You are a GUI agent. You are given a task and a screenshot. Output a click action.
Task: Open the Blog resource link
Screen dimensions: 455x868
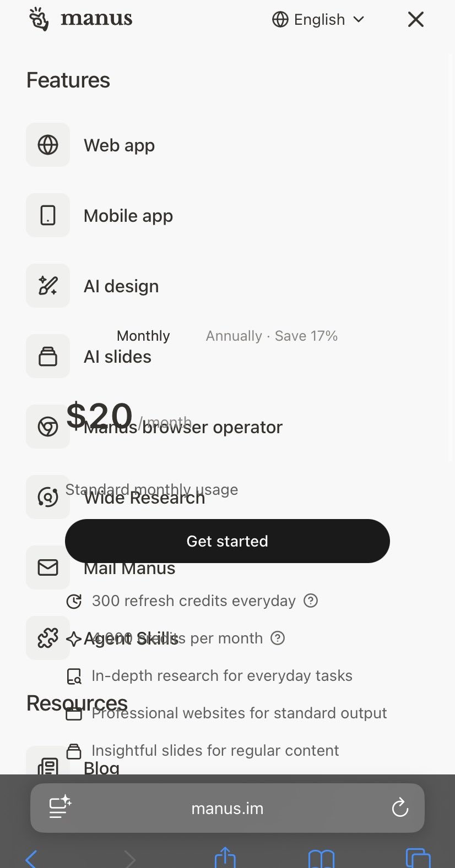101,767
